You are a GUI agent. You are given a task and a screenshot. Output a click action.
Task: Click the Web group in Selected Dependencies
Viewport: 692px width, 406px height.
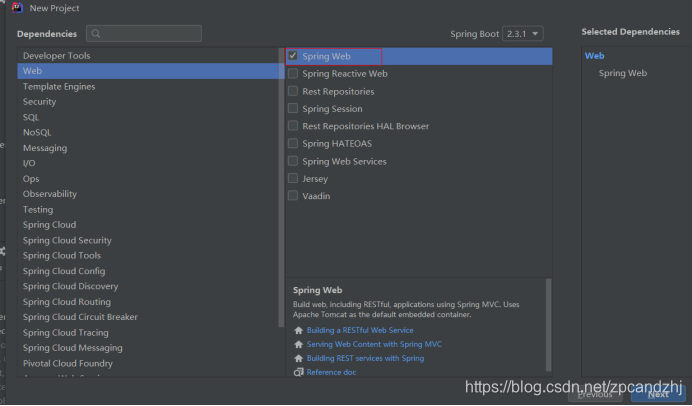click(x=594, y=56)
